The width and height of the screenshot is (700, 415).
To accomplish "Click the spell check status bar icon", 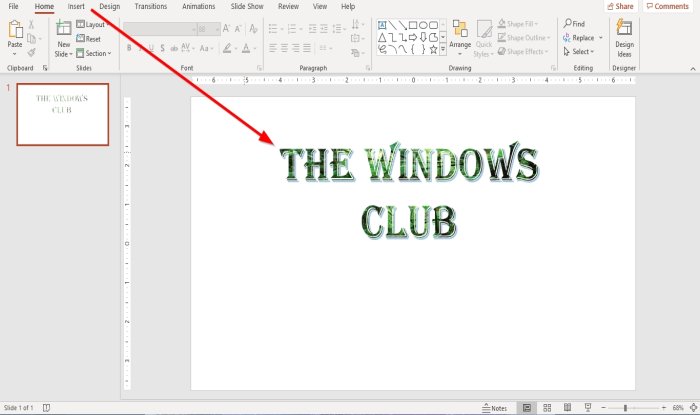I will [x=46, y=408].
